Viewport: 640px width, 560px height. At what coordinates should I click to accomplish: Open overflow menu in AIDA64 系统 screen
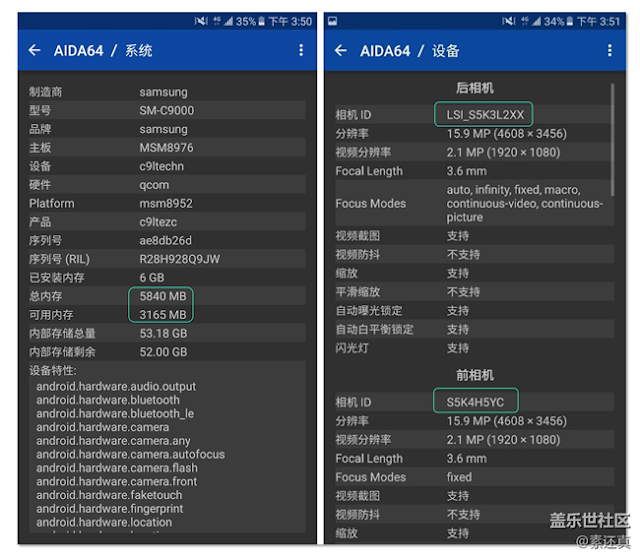point(301,50)
